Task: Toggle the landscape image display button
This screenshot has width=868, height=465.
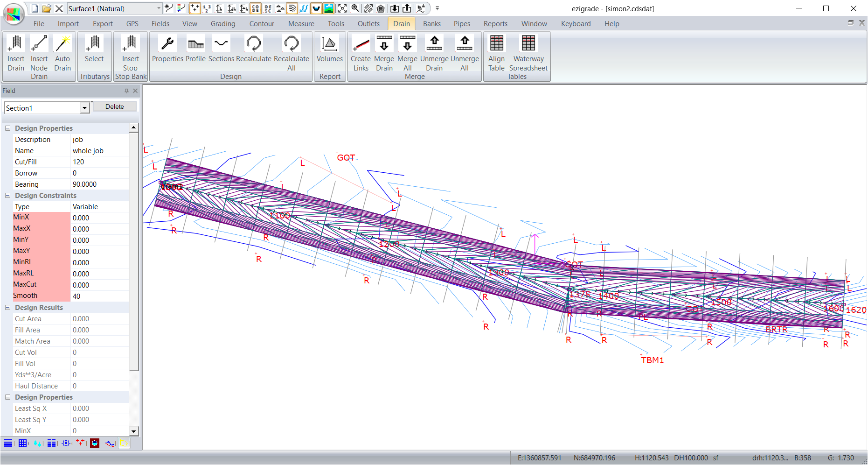Action: click(329, 8)
